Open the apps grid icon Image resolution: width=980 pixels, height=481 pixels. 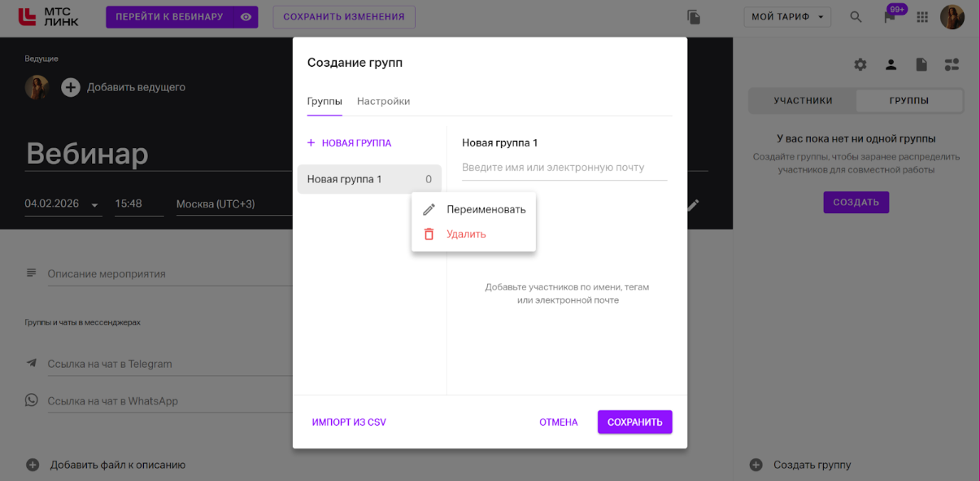[922, 17]
